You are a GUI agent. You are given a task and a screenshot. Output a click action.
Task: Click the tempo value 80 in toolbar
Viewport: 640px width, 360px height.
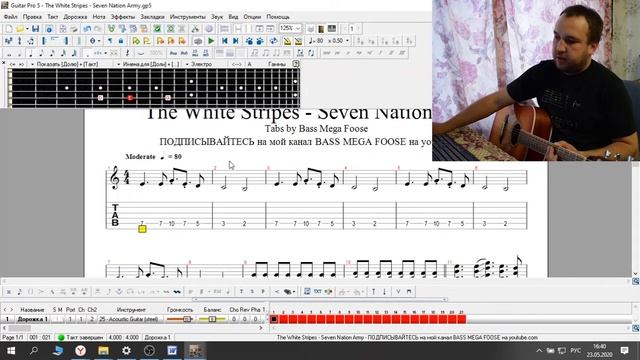320,41
